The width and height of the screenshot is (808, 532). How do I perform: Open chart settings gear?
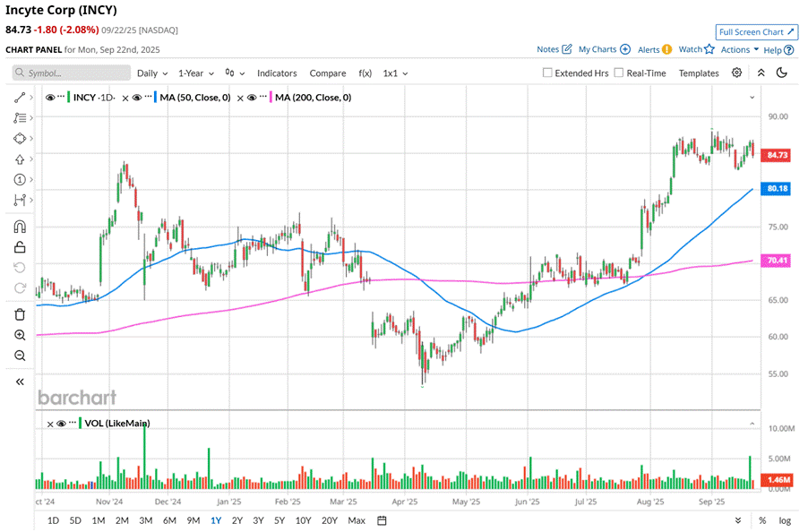(736, 73)
